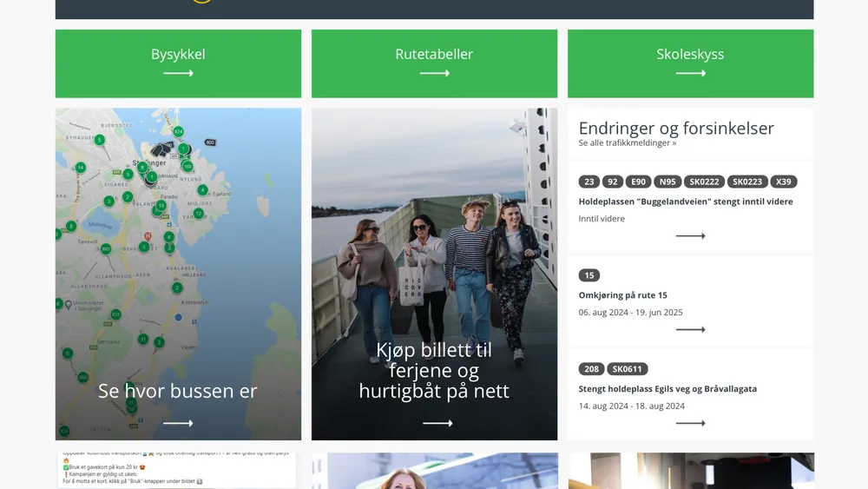Select route badge SK0611
This screenshot has height=489, width=868.
(x=628, y=369)
